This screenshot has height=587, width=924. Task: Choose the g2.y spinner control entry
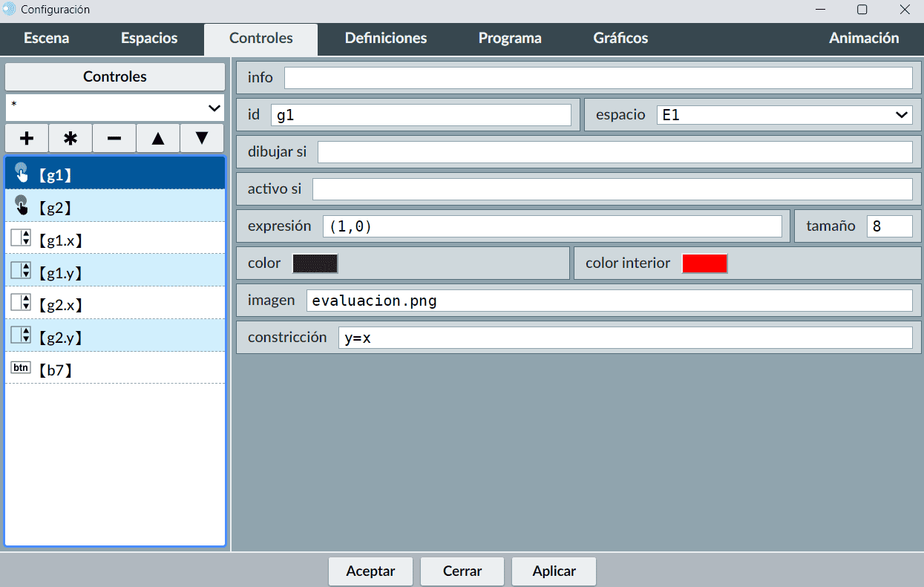click(x=115, y=336)
